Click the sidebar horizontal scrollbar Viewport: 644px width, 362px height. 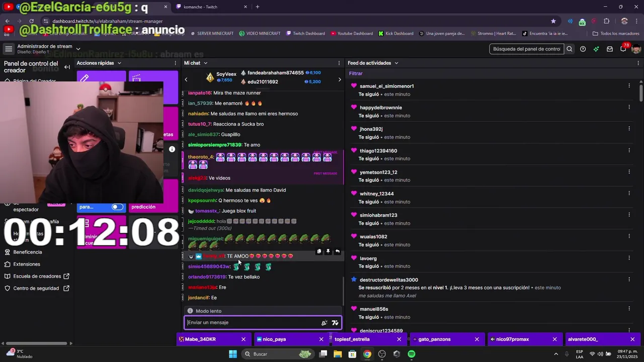36,343
